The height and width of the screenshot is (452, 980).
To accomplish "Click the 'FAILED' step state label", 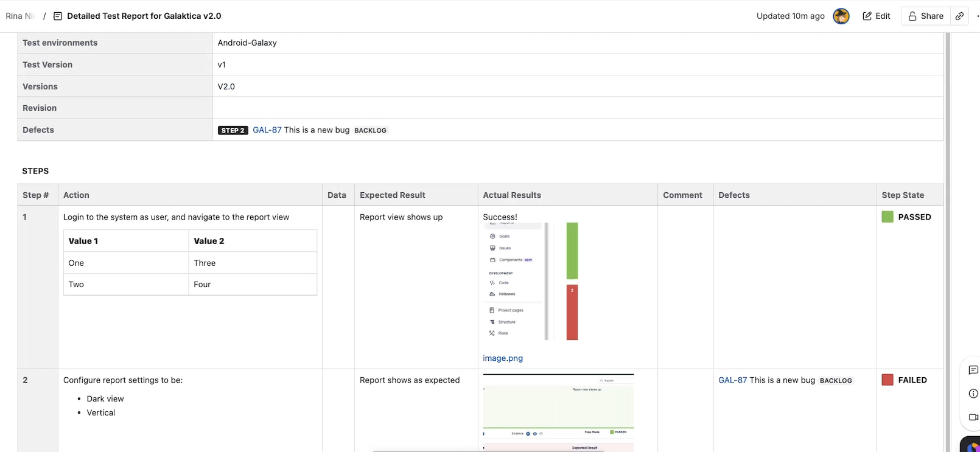I will [x=912, y=380].
